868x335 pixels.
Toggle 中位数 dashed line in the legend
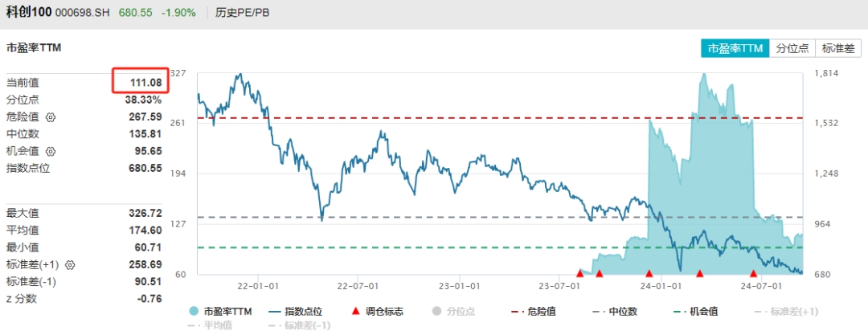tap(615, 311)
